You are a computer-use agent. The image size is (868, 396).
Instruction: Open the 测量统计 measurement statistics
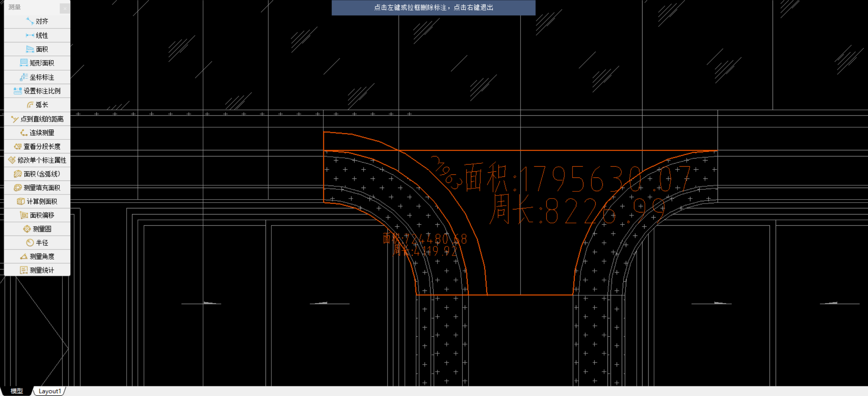coord(37,270)
